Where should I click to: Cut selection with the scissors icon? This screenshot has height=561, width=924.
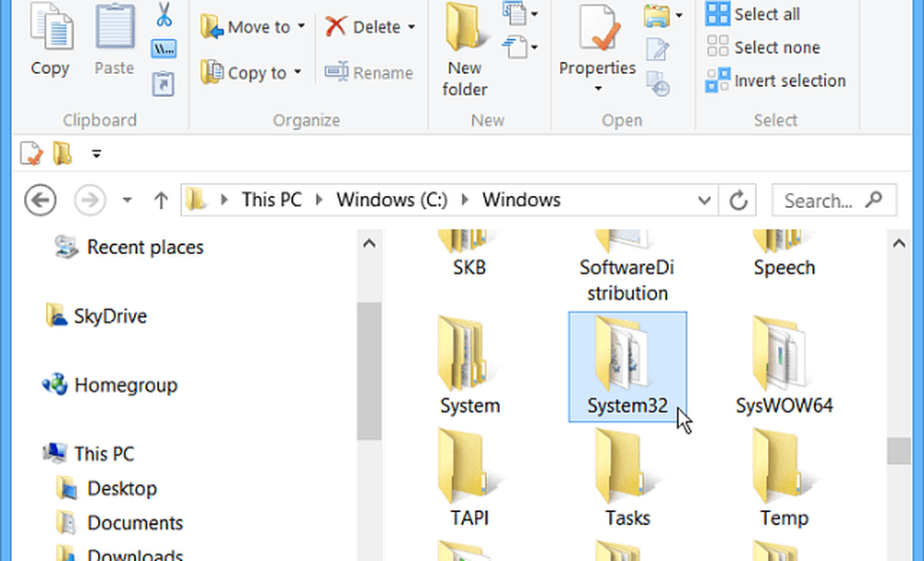[164, 15]
